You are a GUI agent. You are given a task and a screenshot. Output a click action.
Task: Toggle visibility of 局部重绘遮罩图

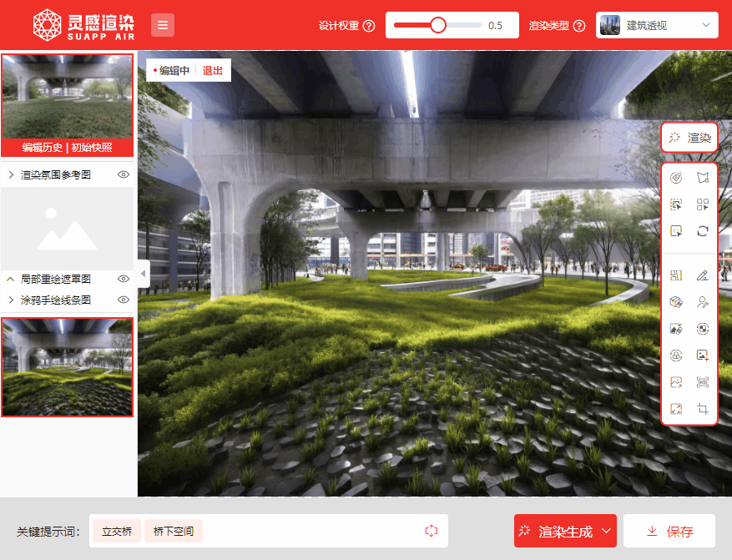pyautogui.click(x=124, y=279)
